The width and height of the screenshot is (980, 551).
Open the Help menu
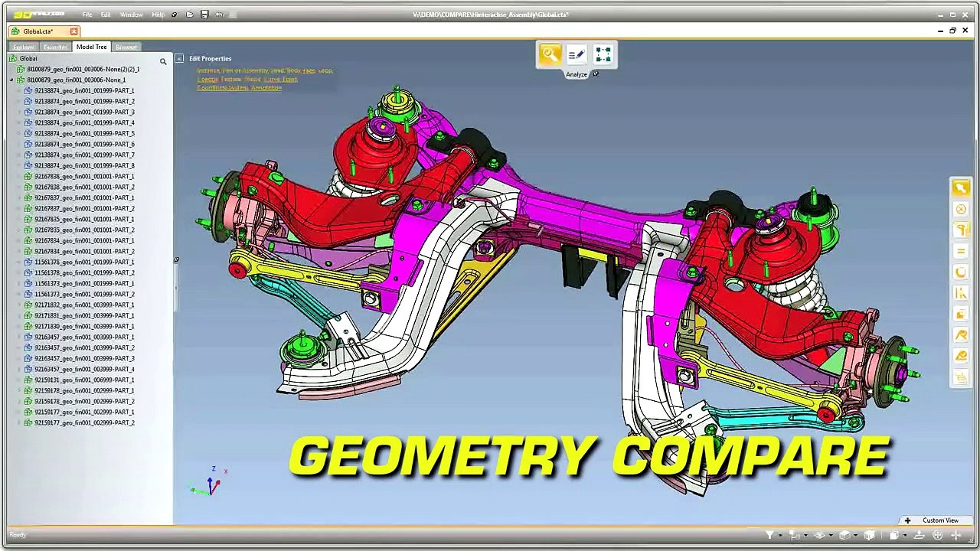tap(158, 15)
